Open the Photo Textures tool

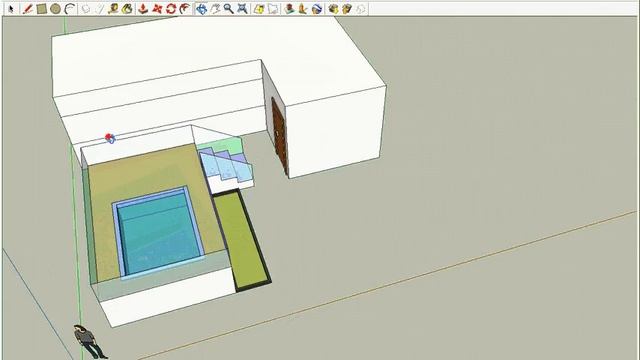(303, 9)
